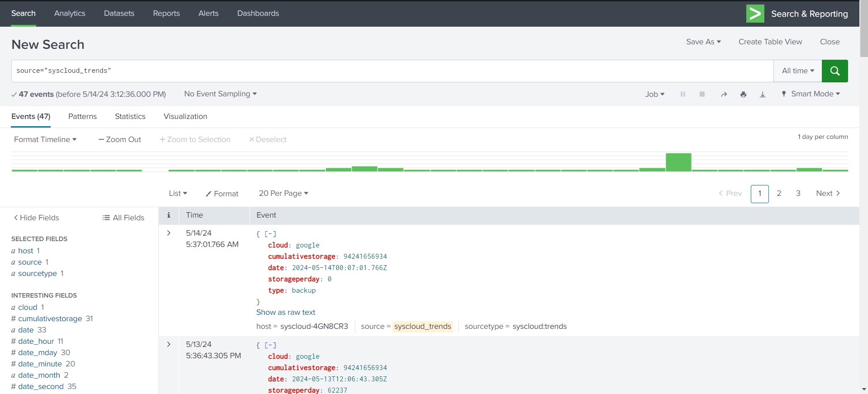This screenshot has height=394, width=868.
Task: Click Next page link
Action: (x=828, y=193)
